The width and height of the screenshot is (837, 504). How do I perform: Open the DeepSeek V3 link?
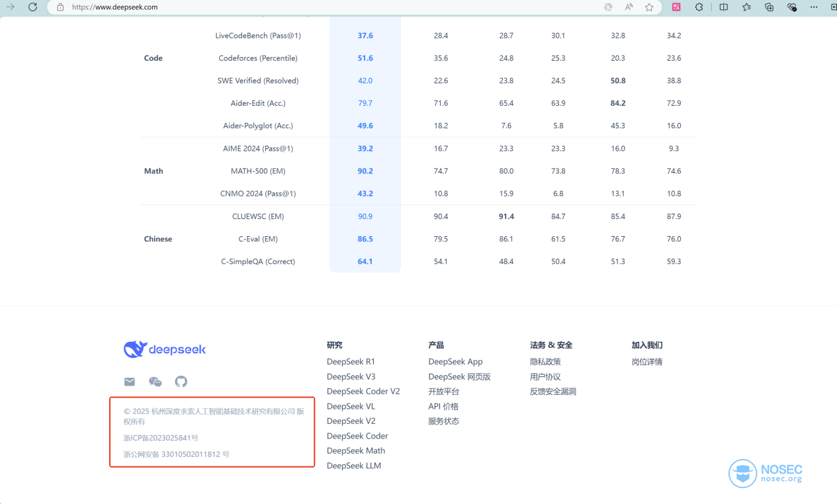point(351,376)
